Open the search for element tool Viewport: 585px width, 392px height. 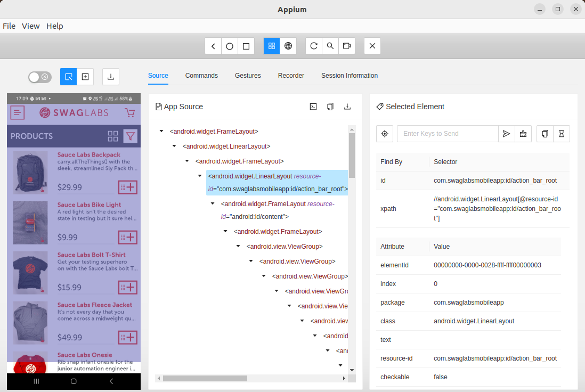point(330,46)
